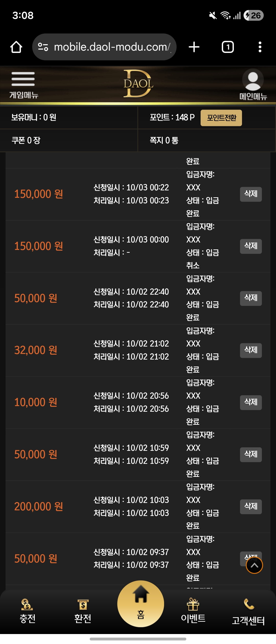This screenshot has height=644, width=276.
Task: Delete the cancelled 10/03 00:00 deposit
Action: 251,246
